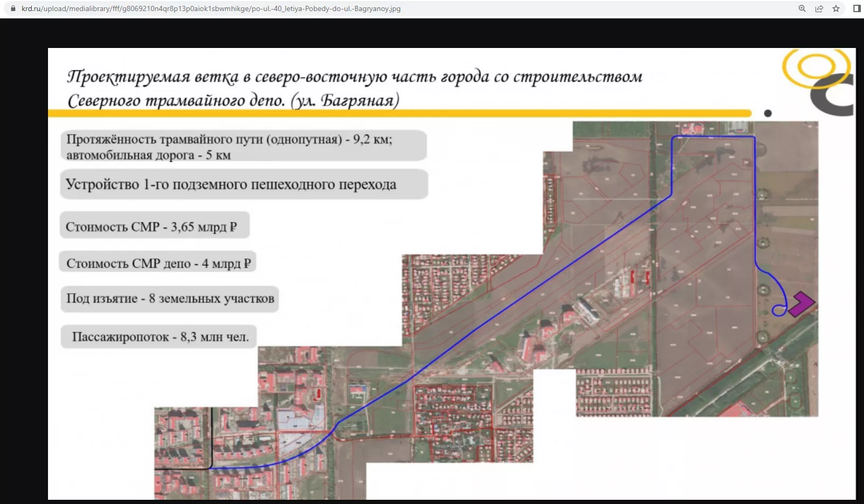Click the blue route's top horizontal segment
The image size is (864, 504).
[712, 137]
